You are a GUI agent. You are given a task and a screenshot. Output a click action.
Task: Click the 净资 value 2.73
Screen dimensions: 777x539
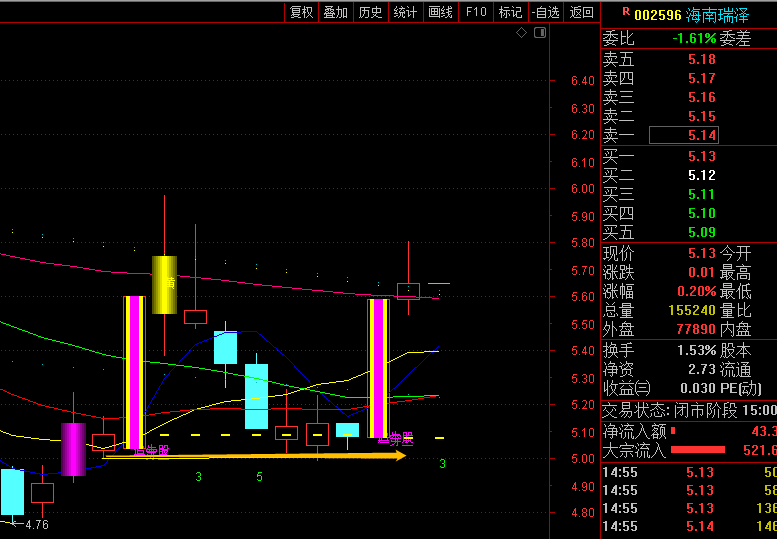[702, 369]
